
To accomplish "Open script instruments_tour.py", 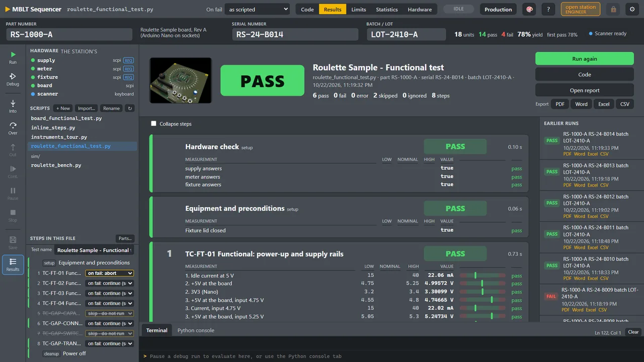I will pyautogui.click(x=59, y=137).
